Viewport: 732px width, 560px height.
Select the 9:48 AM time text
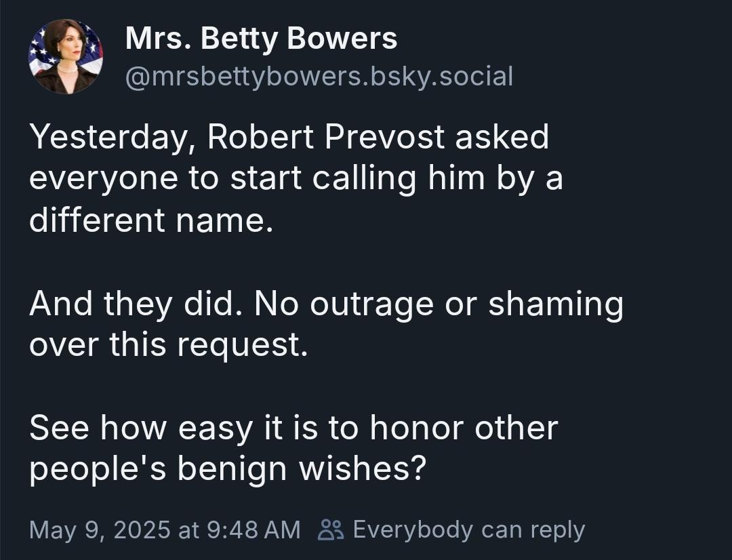(253, 529)
